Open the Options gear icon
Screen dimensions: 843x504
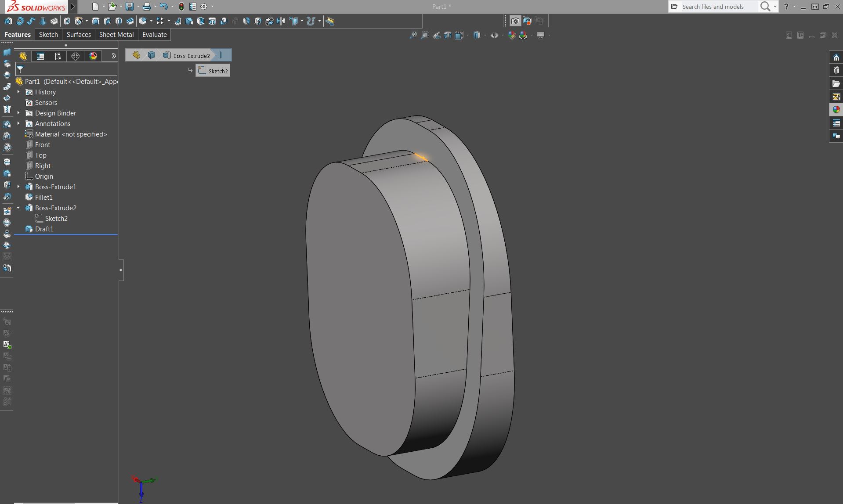coord(204,7)
